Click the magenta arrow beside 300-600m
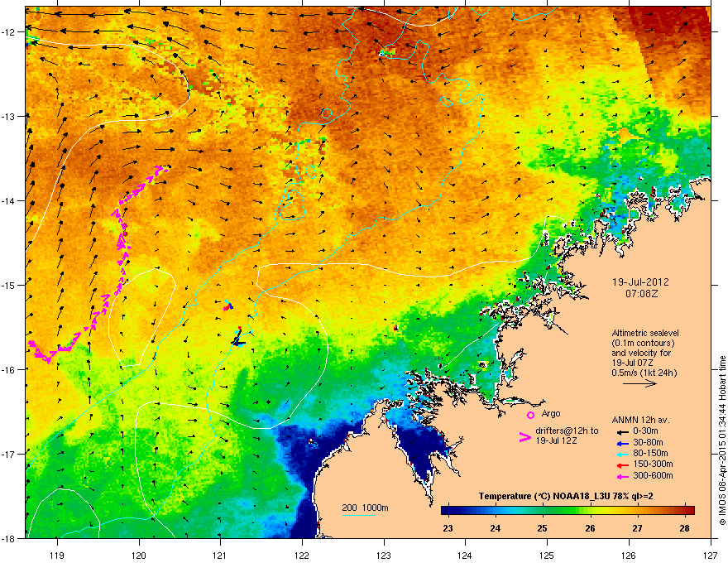This screenshot has height=563, width=728. tap(622, 476)
